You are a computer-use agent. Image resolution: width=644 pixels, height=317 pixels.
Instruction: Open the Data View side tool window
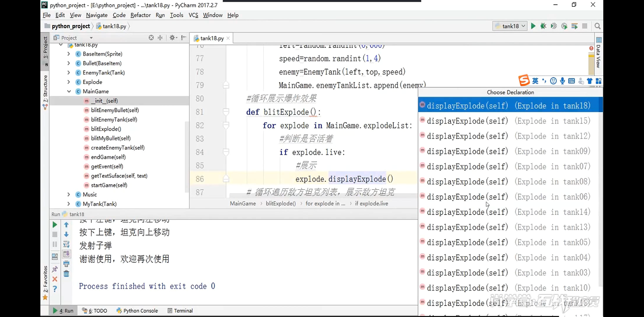599,53
